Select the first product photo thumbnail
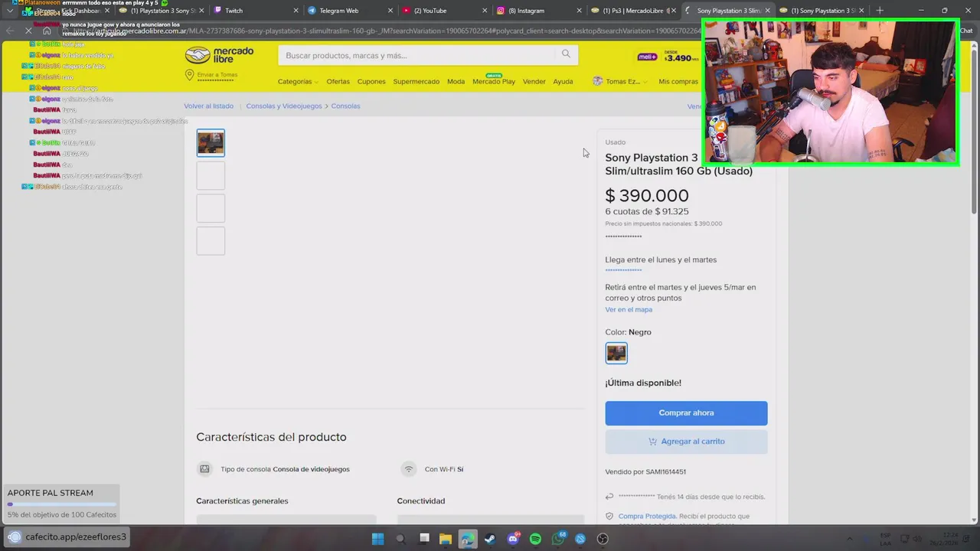Screen dimensions: 980x551 [x=211, y=143]
